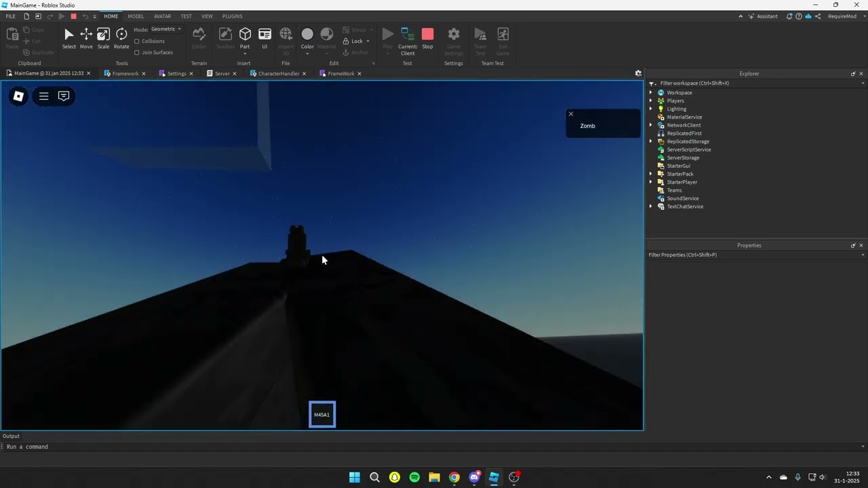
Task: Open the Roblox menu in viewport
Action: 18,96
